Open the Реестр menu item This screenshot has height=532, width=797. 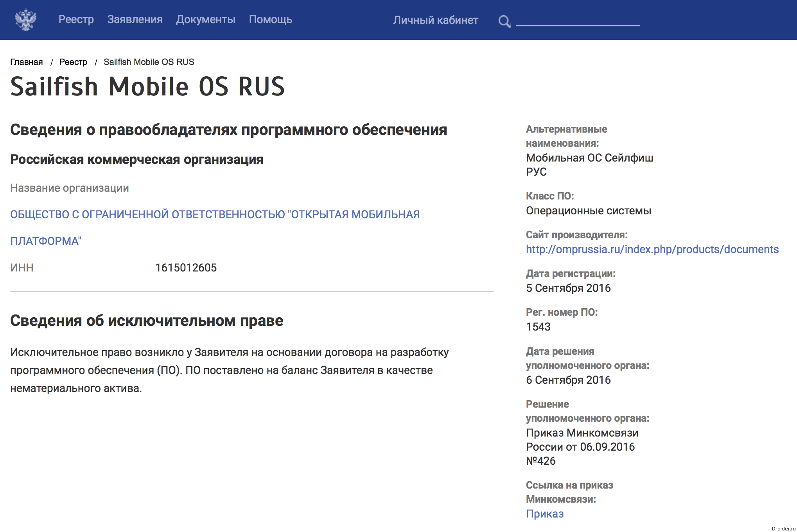[x=76, y=20]
